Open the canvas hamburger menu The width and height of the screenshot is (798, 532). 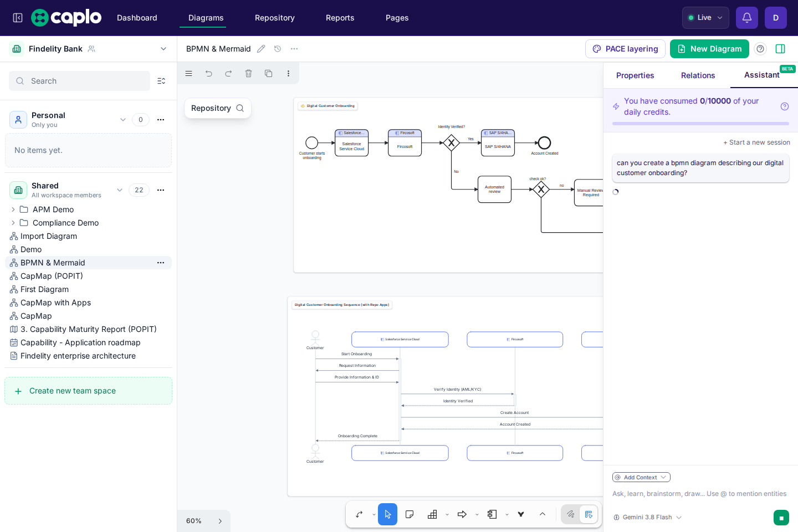[189, 73]
